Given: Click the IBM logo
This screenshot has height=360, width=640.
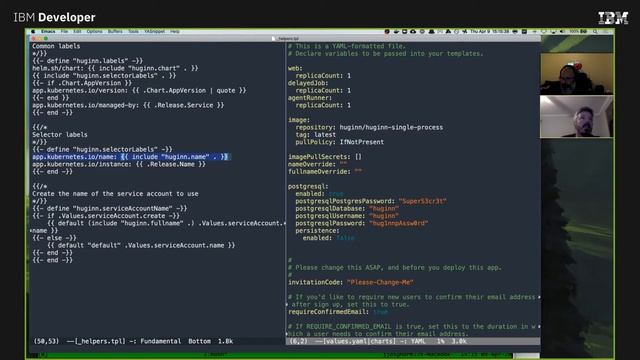Looking at the screenshot, I should click(613, 18).
